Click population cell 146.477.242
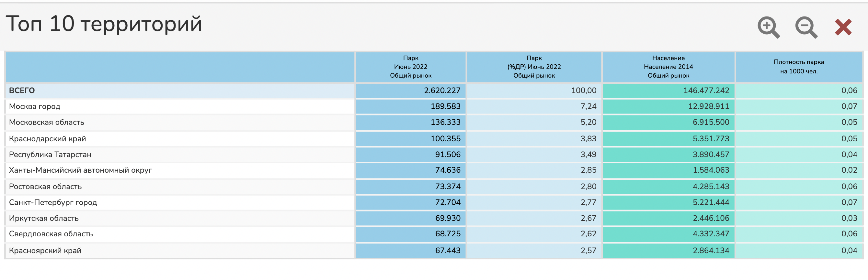The image size is (868, 280). 706,91
